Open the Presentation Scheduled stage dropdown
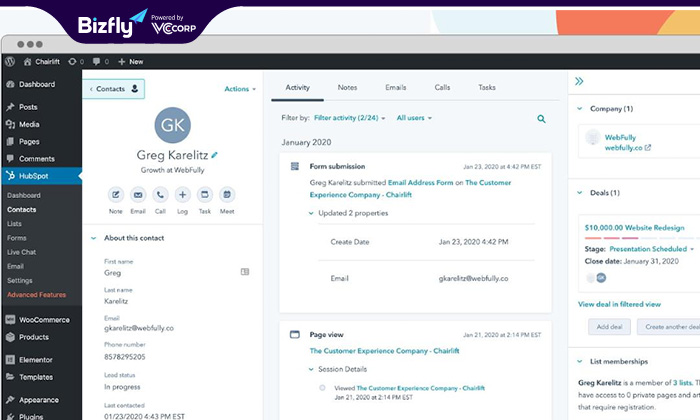 [x=651, y=249]
